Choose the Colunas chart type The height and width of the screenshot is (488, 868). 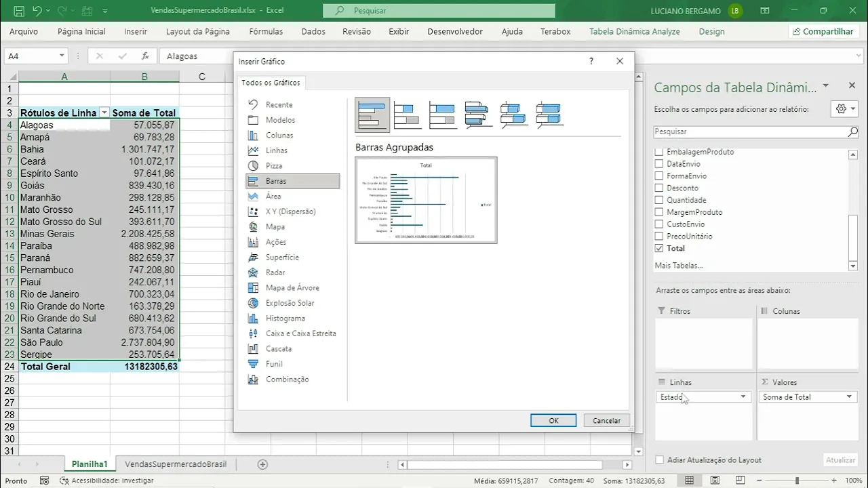tap(292, 135)
